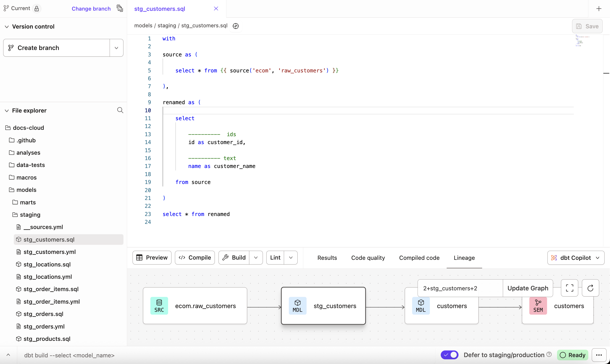This screenshot has height=364, width=610.
Task: Open the three-dot menu at bottom right
Action: pos(599,355)
